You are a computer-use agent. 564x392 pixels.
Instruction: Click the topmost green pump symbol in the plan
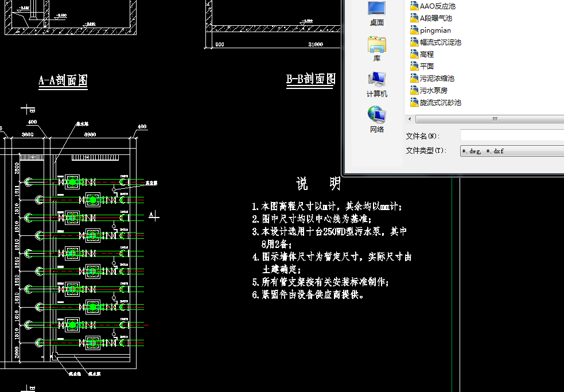click(x=72, y=182)
